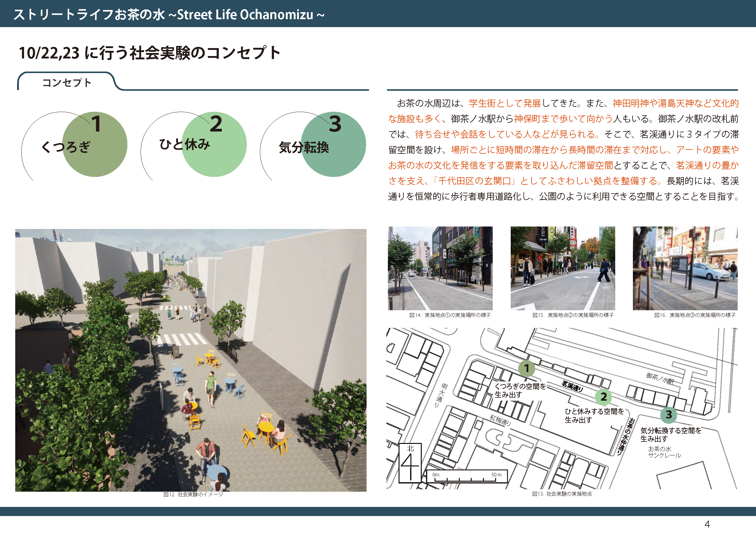Click marker 1 on the 図13 map
The image size is (756, 534).
tap(528, 368)
